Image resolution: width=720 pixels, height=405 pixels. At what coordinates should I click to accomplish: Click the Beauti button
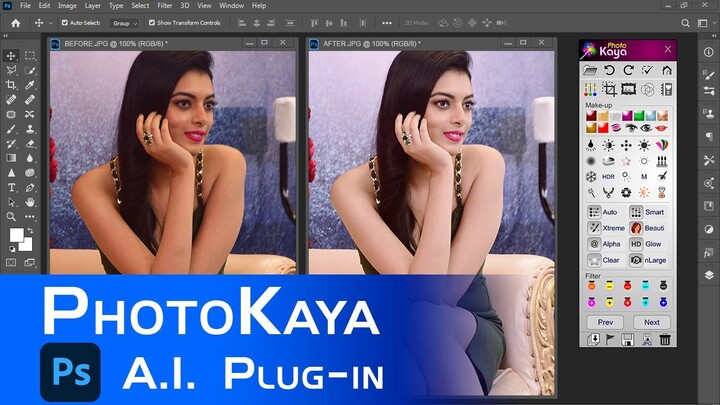[x=648, y=228]
